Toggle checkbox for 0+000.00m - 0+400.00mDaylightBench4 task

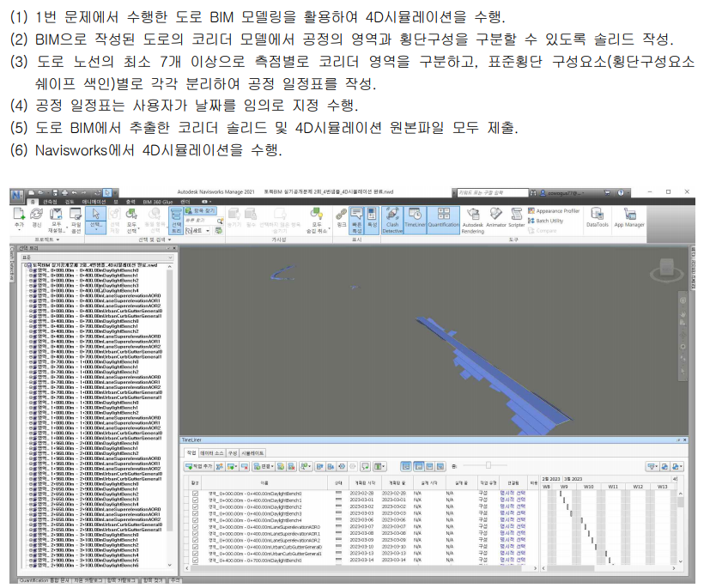[196, 520]
